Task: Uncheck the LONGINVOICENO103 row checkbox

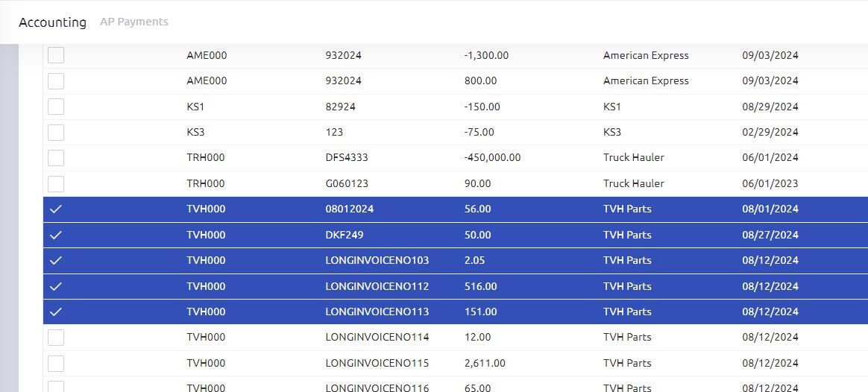Action: pyautogui.click(x=56, y=260)
